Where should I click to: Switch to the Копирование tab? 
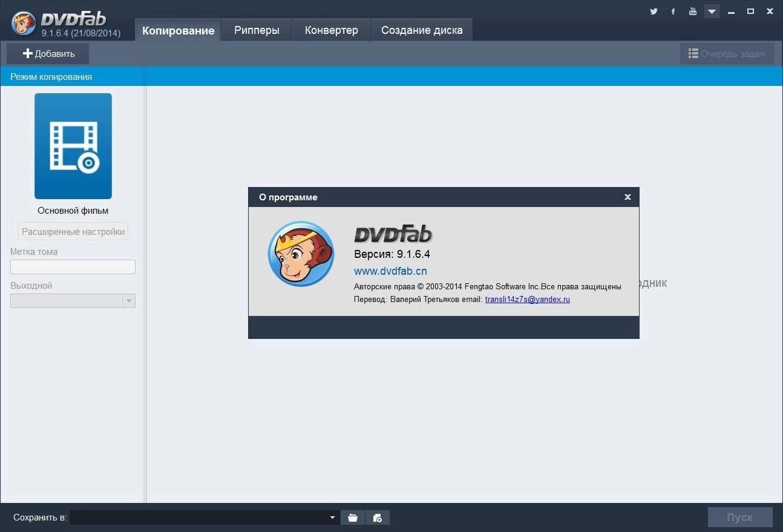(178, 30)
